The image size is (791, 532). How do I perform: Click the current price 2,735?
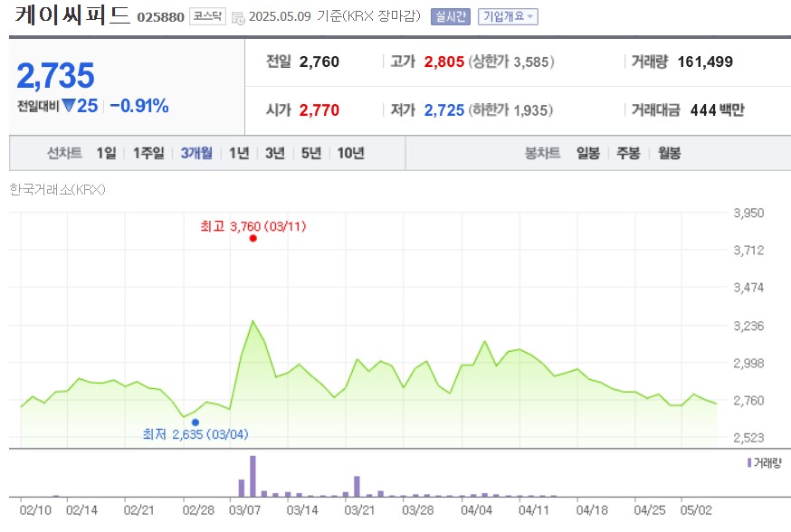tap(55, 76)
